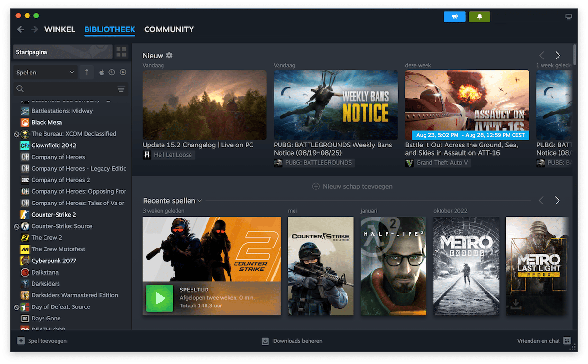The image size is (588, 364).
Task: Click the Grand Theft Auto V tag icon
Action: [410, 163]
